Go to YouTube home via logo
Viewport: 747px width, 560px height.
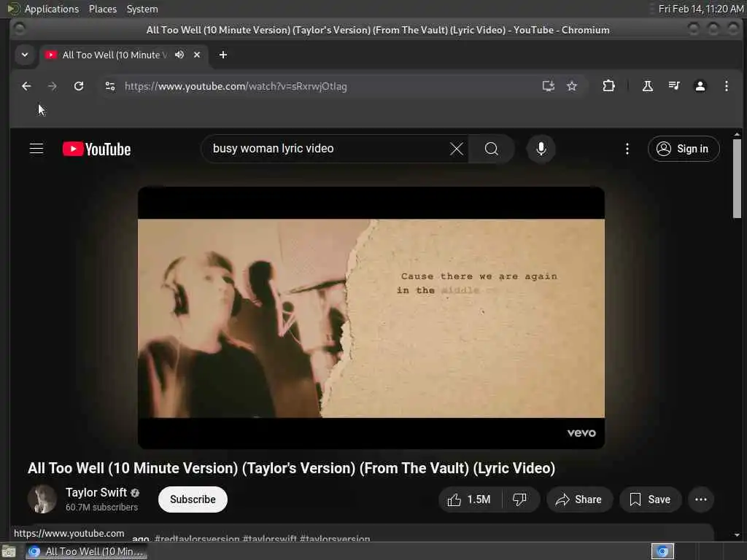(x=97, y=149)
